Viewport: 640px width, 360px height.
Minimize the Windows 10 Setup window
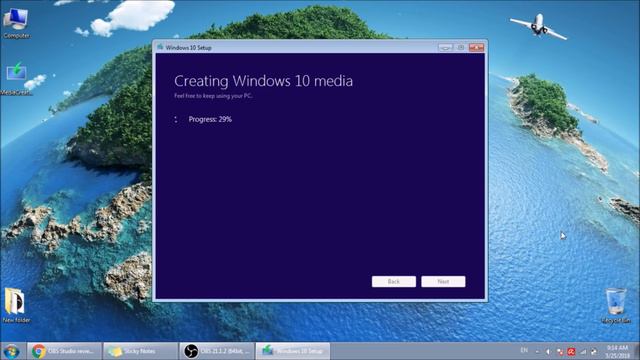click(445, 47)
